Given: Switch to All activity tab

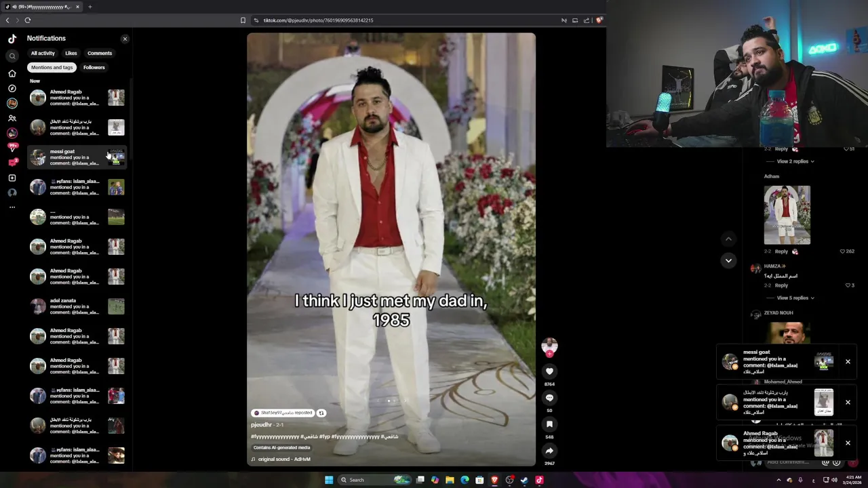Looking at the screenshot, I should point(43,53).
